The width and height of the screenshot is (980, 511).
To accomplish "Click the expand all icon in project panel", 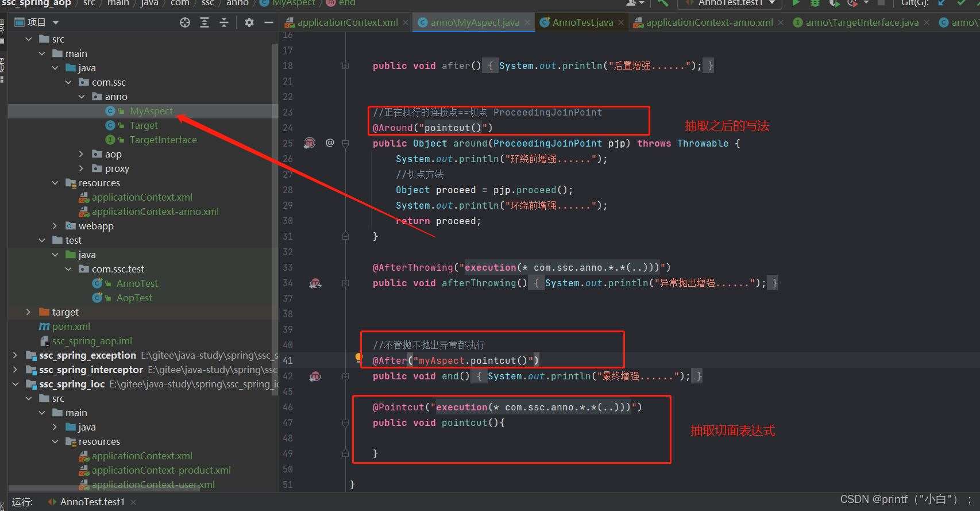I will click(205, 22).
